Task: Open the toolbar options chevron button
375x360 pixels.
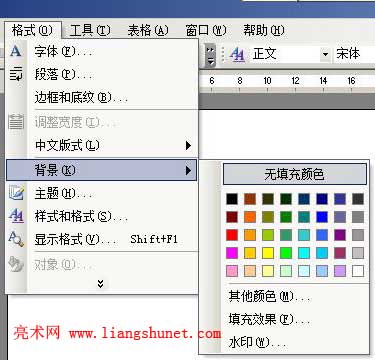Action: 210,55
